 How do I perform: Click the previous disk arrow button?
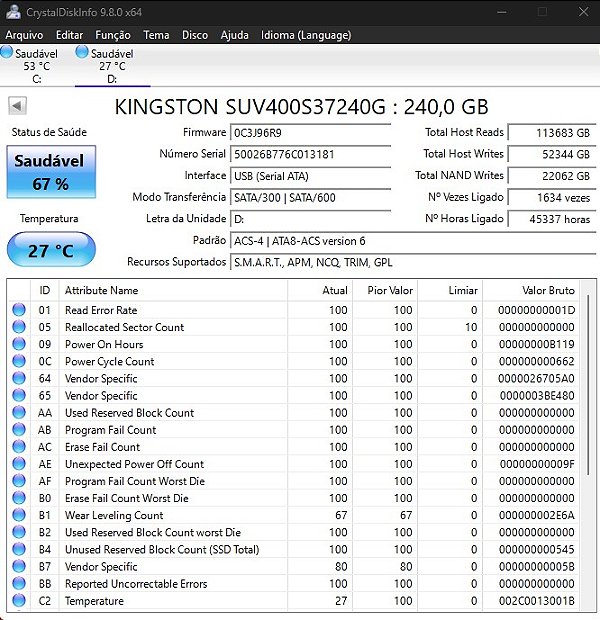[17, 106]
